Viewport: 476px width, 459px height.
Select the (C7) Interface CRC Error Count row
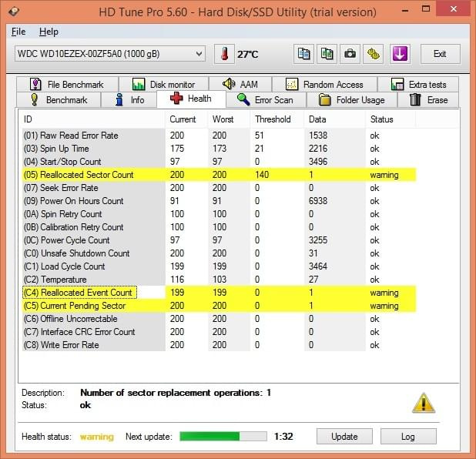coord(220,332)
